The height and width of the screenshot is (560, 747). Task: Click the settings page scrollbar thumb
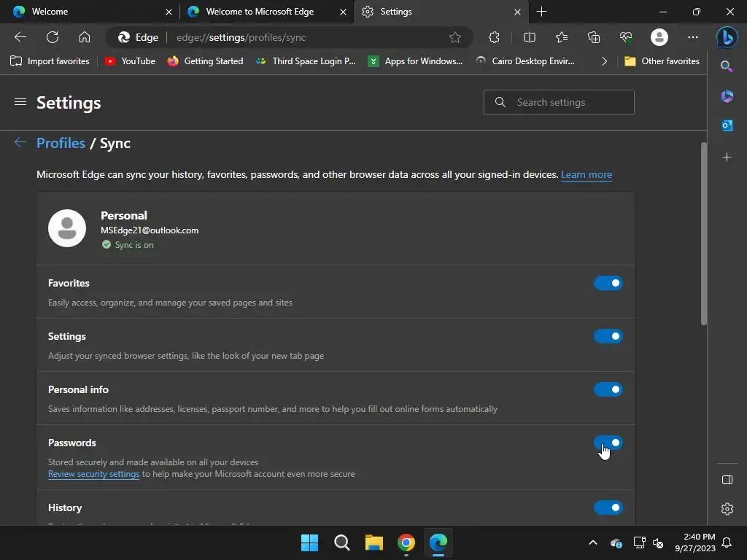[x=704, y=233]
